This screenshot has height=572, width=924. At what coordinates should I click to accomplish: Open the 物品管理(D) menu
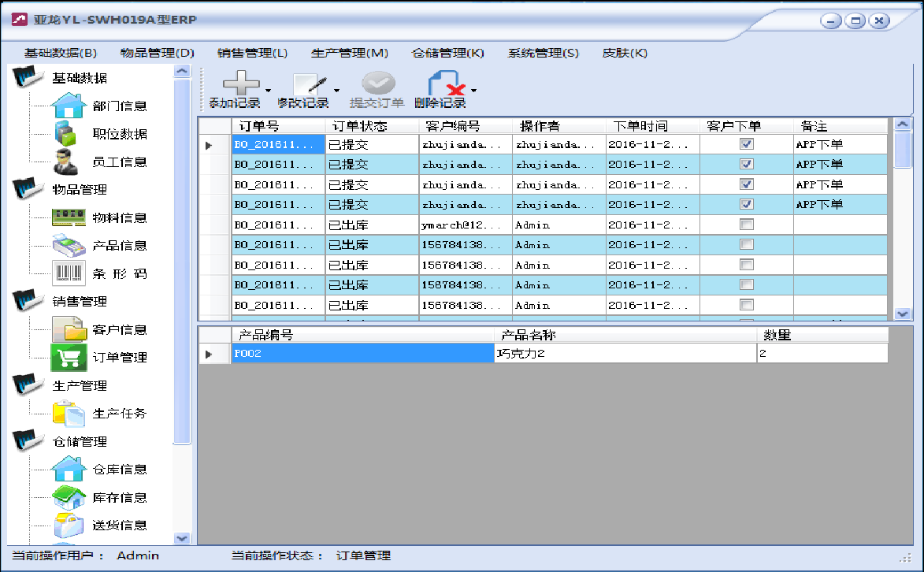tap(158, 53)
